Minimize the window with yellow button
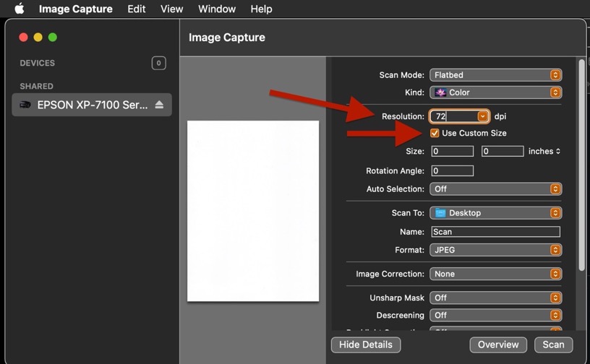 point(38,38)
